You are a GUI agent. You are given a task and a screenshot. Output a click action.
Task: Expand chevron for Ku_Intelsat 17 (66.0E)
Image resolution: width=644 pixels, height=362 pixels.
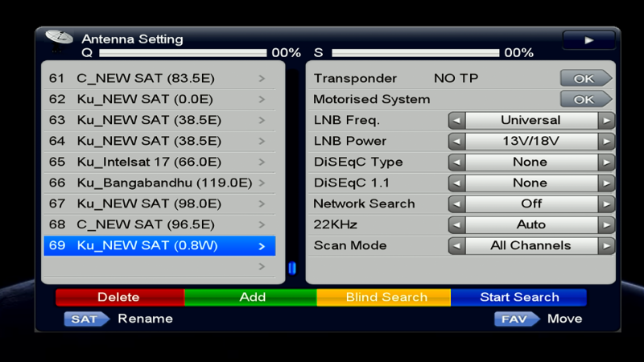(x=262, y=162)
